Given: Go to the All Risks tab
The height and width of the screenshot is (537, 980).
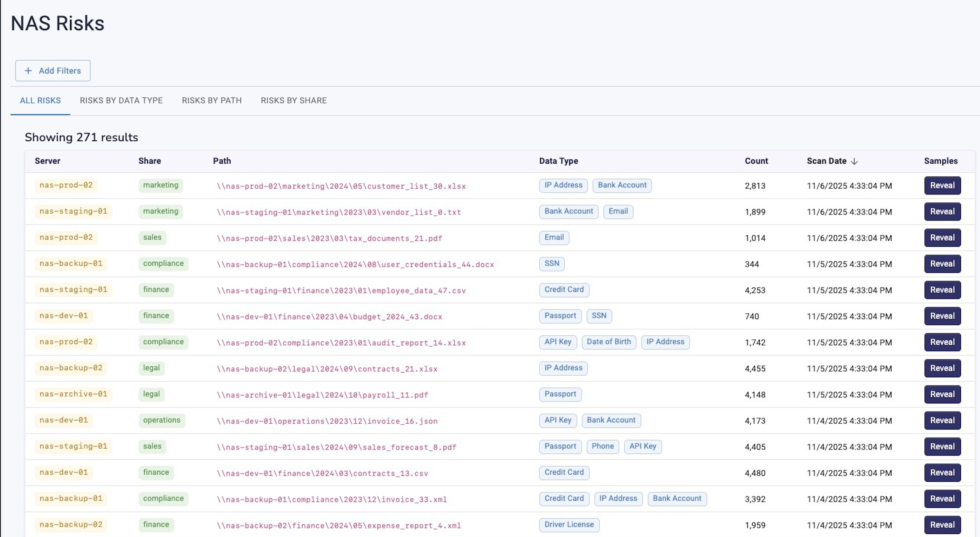Looking at the screenshot, I should point(40,100).
